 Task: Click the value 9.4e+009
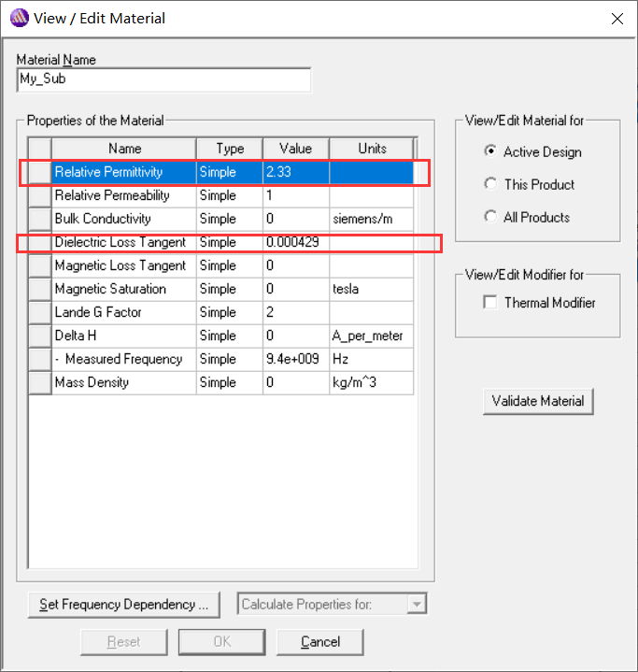[x=296, y=359]
